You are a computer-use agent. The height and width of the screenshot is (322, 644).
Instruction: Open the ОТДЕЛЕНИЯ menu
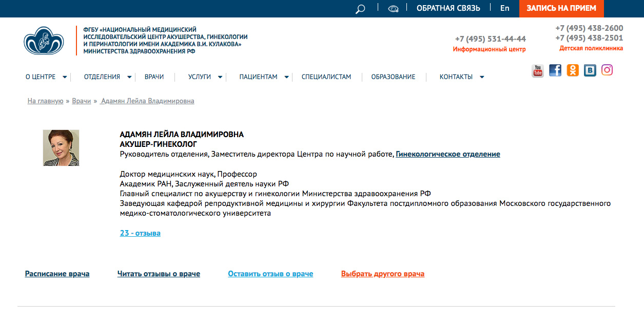tap(102, 77)
